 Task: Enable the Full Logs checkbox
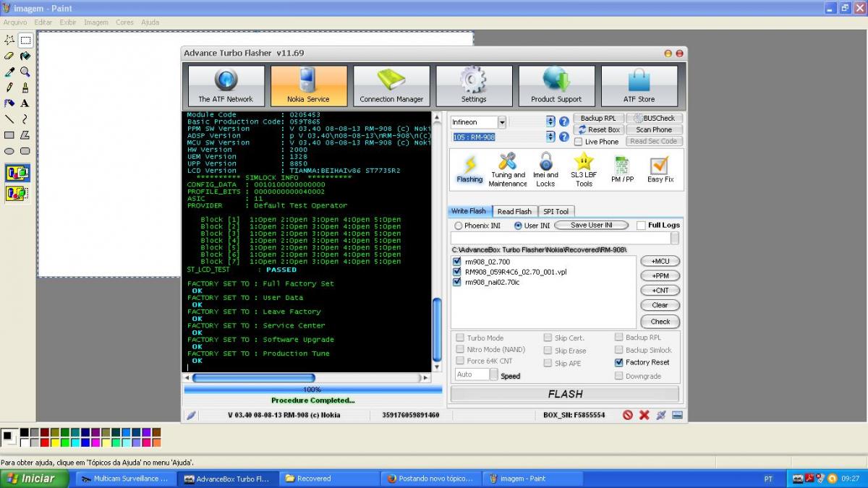coord(641,226)
